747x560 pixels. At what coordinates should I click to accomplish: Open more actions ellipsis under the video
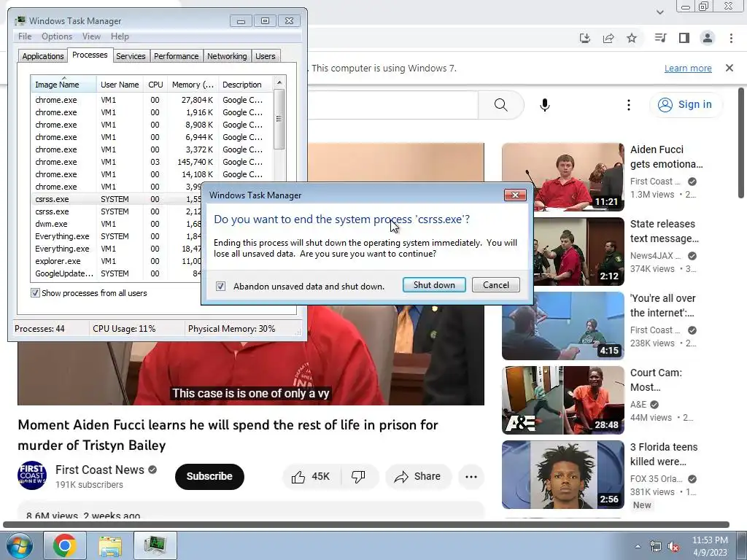click(471, 476)
